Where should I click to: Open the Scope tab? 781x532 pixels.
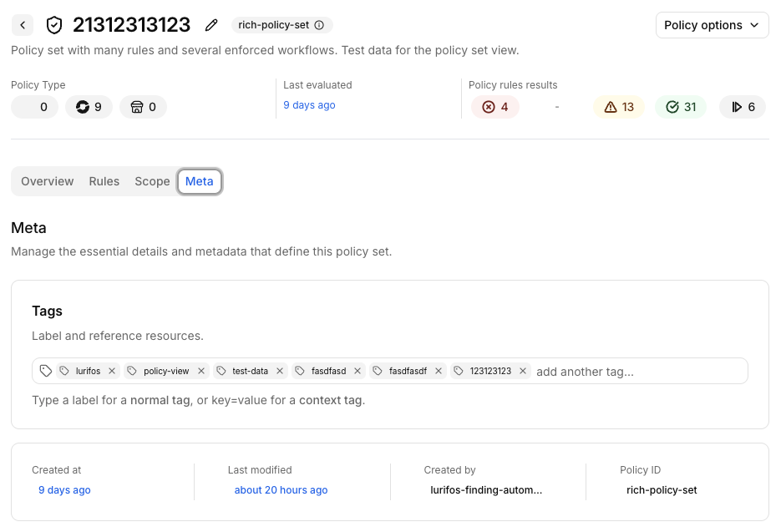152,181
